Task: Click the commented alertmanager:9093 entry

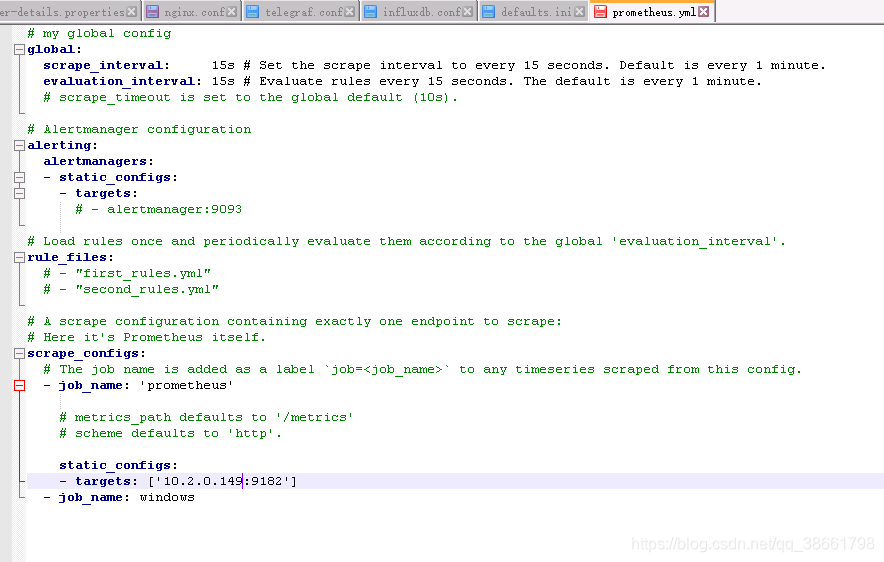Action: tap(159, 210)
